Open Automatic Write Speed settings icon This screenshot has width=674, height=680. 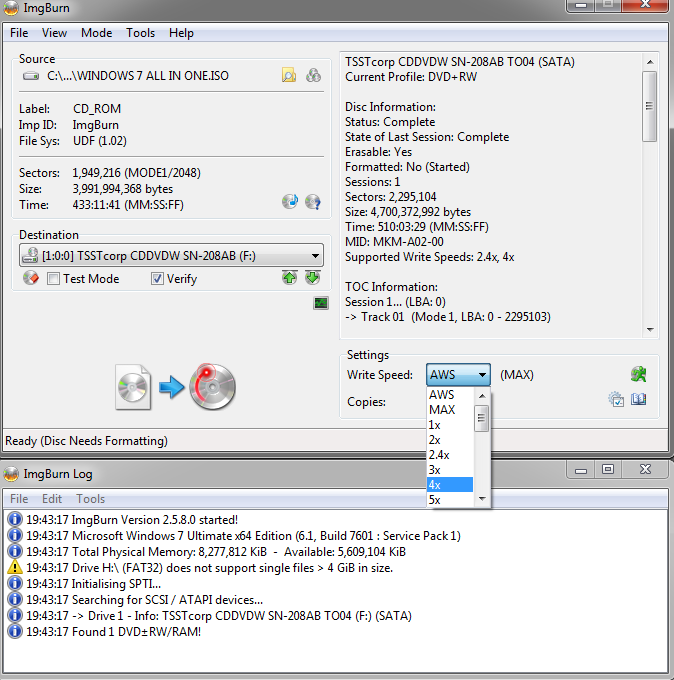pos(638,374)
